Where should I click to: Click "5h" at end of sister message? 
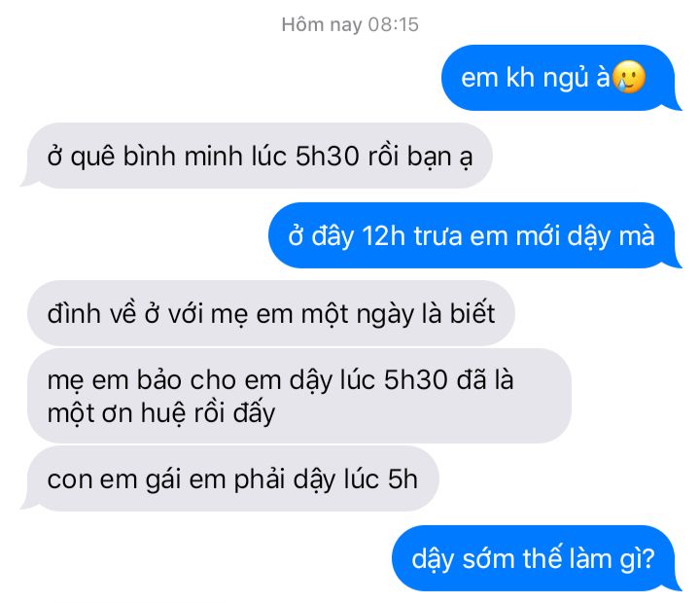(x=402, y=479)
